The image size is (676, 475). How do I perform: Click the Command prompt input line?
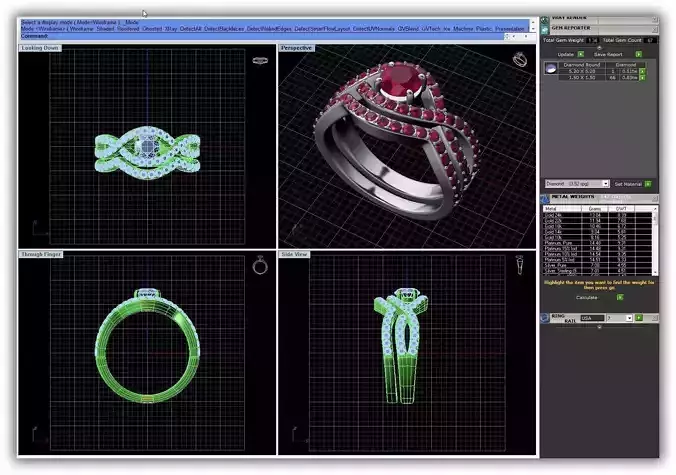click(263, 36)
